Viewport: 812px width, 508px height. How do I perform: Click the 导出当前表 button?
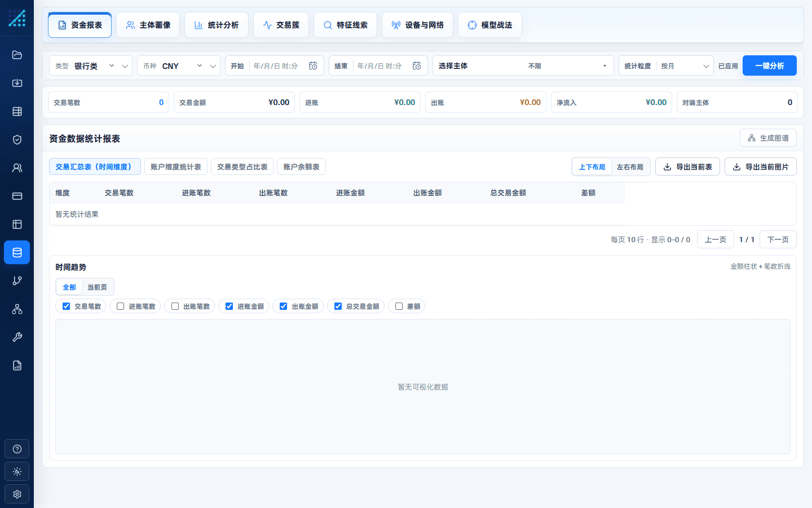(x=687, y=167)
